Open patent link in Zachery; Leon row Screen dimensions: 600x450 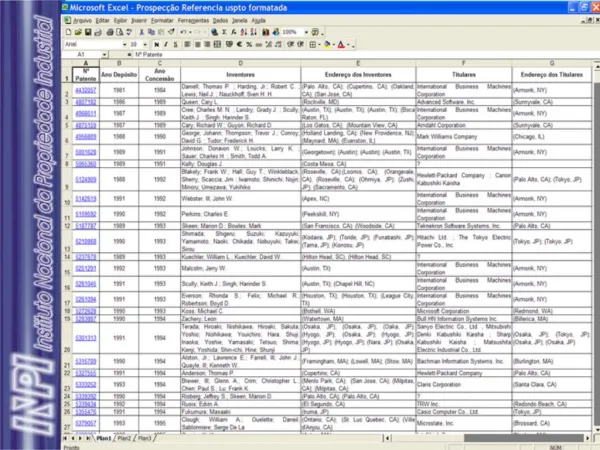[86, 319]
